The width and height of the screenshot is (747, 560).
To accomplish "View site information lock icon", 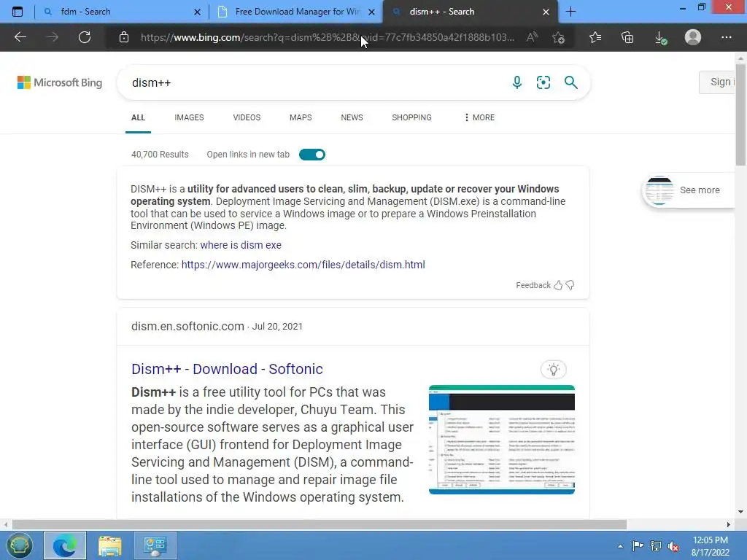I will [x=124, y=37].
